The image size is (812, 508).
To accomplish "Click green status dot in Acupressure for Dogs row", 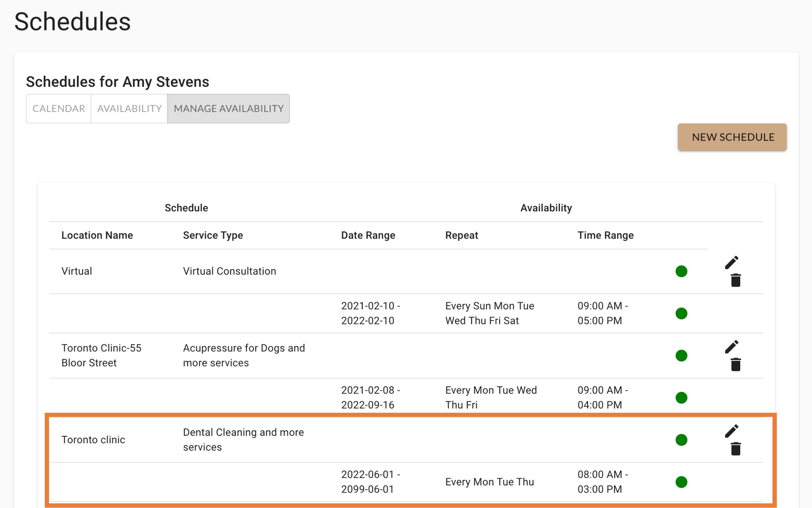I will [x=681, y=355].
